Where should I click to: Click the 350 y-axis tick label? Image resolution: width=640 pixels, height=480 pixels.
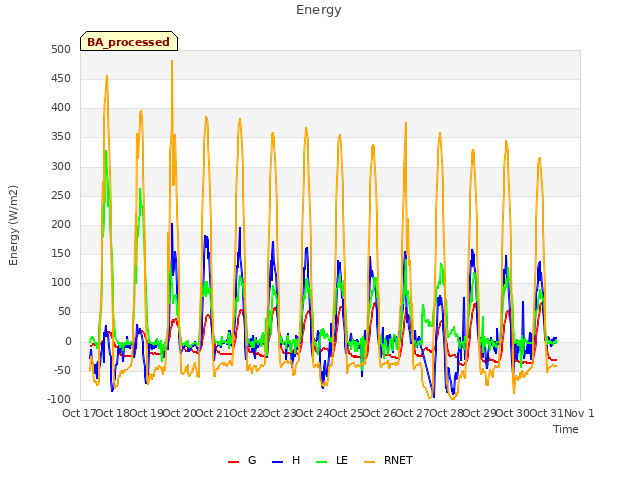tap(61, 137)
